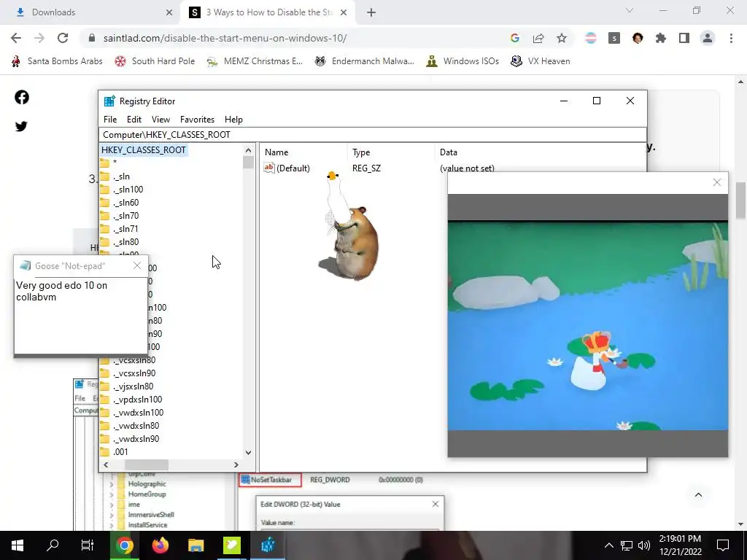Switch to the Downloads tab
The width and height of the screenshot is (747, 560).
click(90, 12)
